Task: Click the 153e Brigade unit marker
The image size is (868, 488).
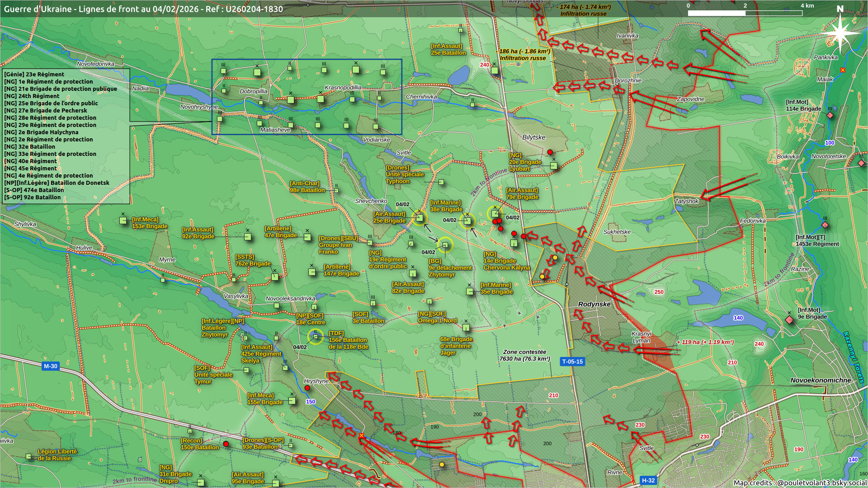Action: (x=123, y=221)
